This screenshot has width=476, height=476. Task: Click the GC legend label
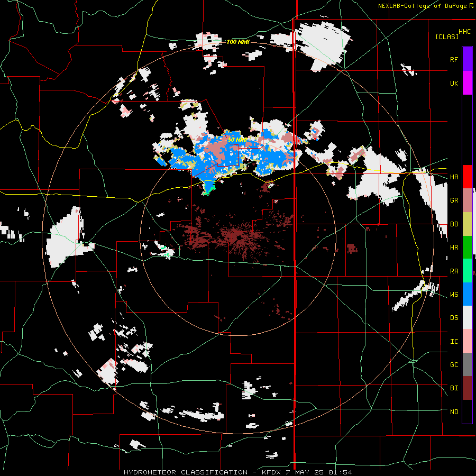tap(454, 365)
